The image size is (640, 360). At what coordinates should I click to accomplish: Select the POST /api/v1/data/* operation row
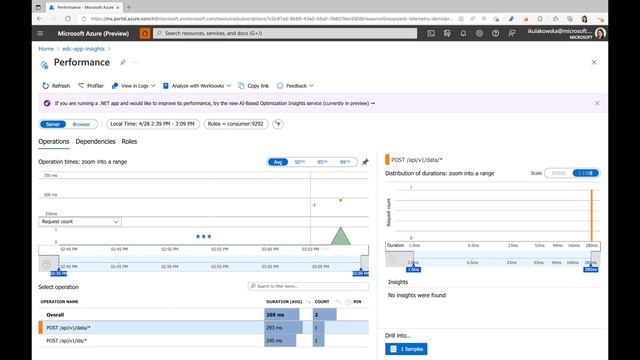[x=204, y=327]
